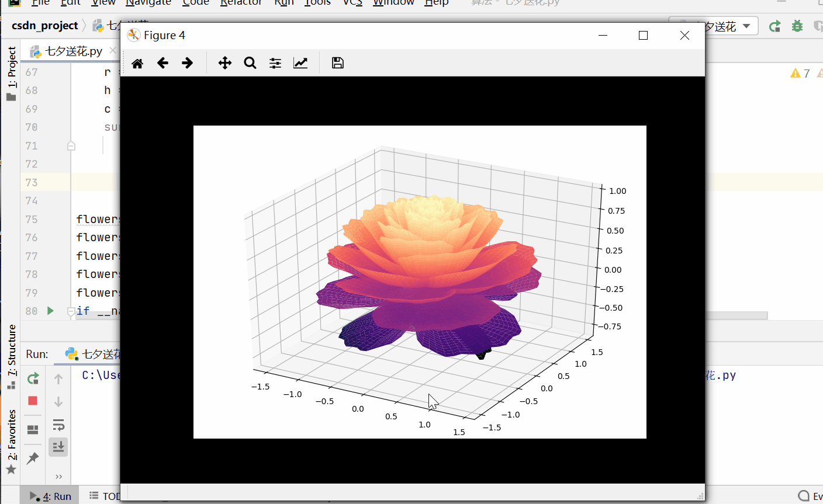The height and width of the screenshot is (504, 823).
Task: Open the Refactor menu
Action: (x=241, y=3)
